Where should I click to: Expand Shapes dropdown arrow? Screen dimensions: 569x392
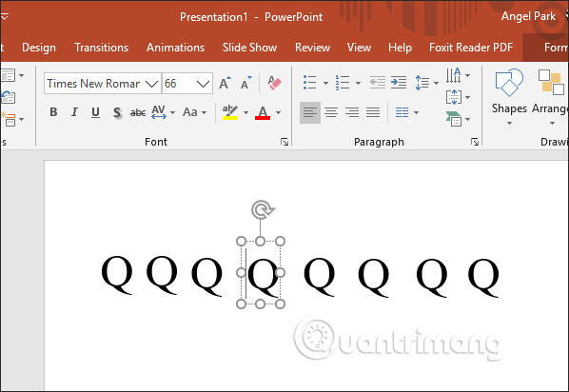(x=509, y=123)
